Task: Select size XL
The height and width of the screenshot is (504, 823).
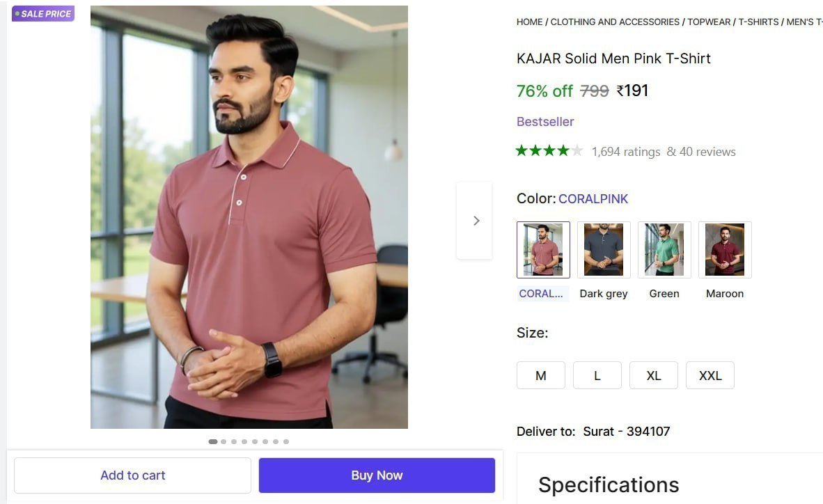Action: point(653,375)
